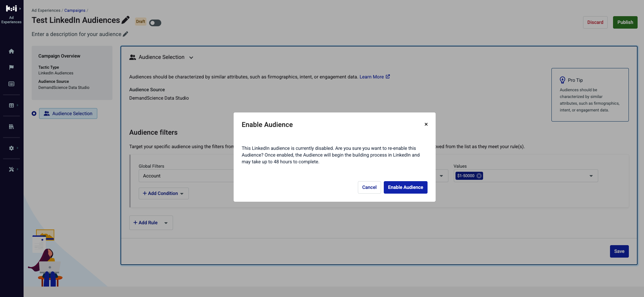Viewport: 644px width, 297px height.
Task: Save the audience filters
Action: pyautogui.click(x=619, y=251)
